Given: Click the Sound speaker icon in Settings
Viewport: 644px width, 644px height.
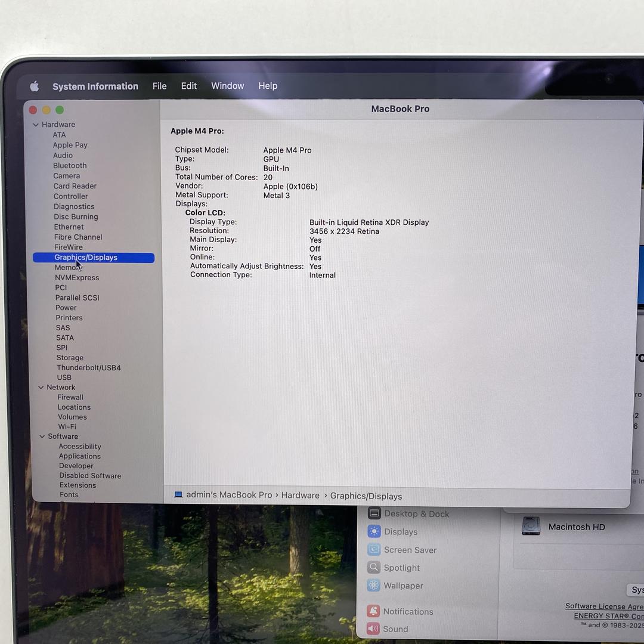Looking at the screenshot, I should [x=373, y=628].
